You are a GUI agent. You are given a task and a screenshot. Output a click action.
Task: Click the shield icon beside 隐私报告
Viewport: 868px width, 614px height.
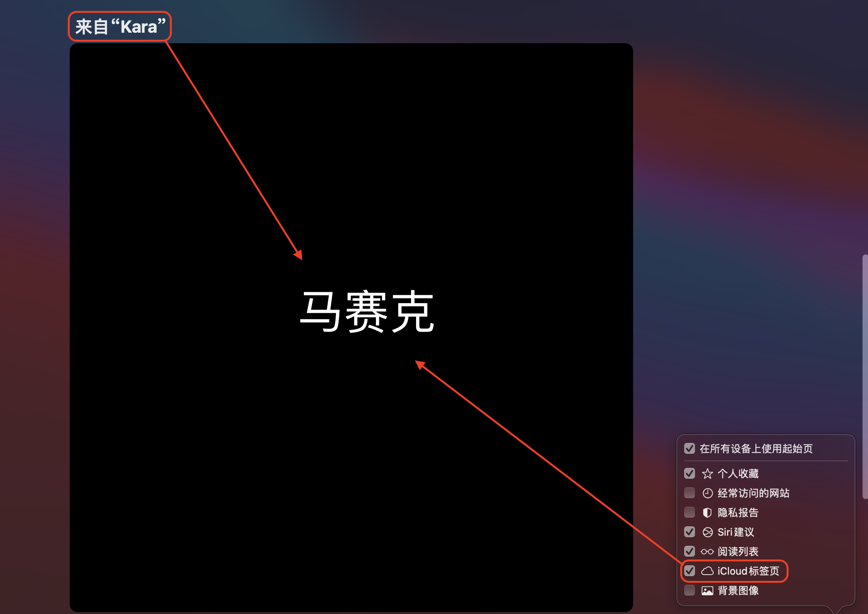coord(707,513)
